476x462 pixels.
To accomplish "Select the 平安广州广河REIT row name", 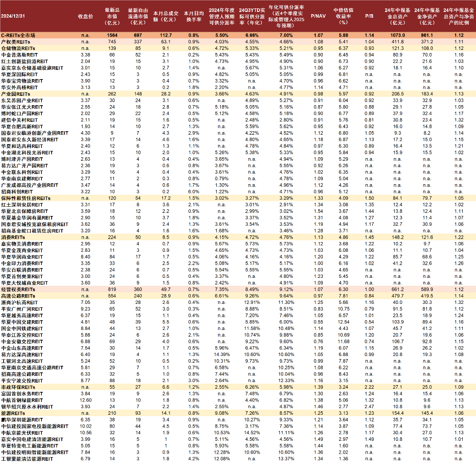I will tap(22, 309).
